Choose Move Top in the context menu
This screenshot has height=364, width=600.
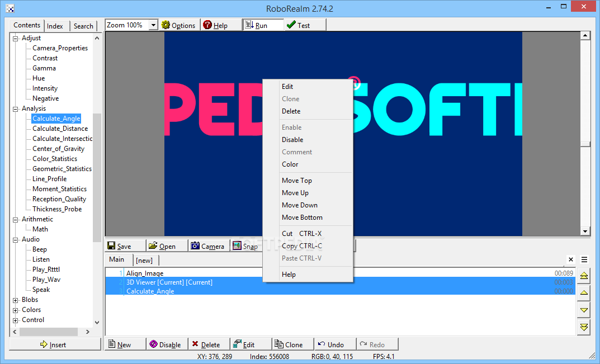click(308, 180)
